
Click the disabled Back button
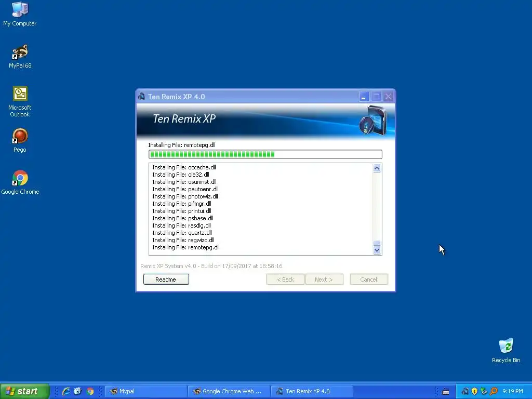285,279
